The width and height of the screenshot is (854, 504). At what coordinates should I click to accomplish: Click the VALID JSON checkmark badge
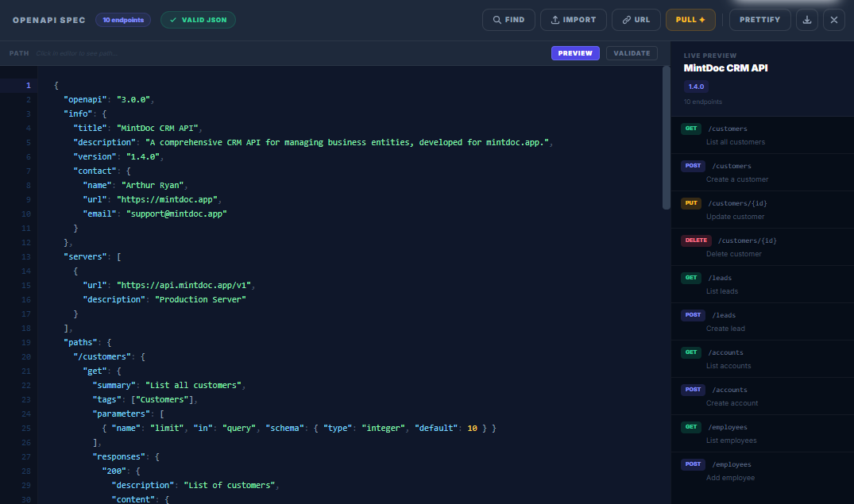click(197, 19)
